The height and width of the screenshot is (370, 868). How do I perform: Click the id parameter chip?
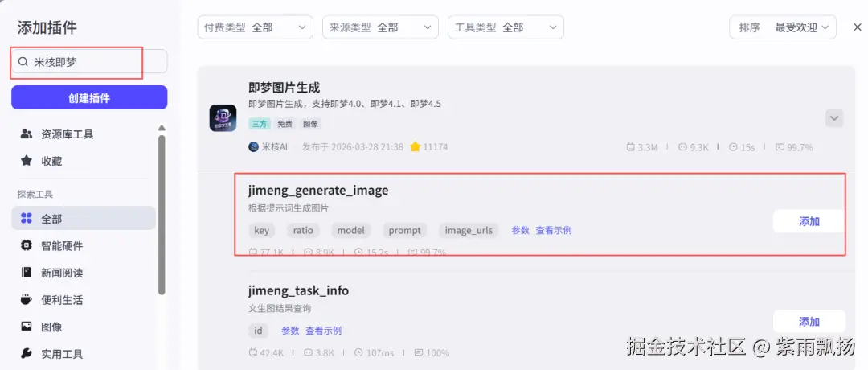pos(258,331)
